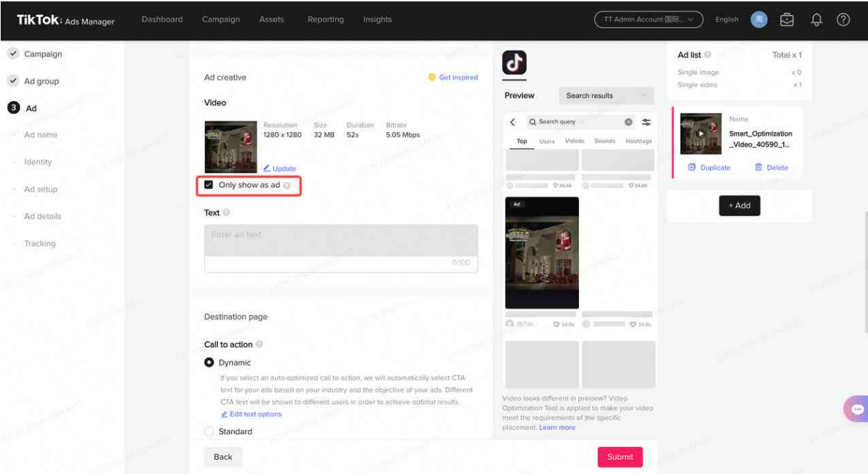This screenshot has width=868, height=474.
Task: Open the Assets menu
Action: (272, 19)
